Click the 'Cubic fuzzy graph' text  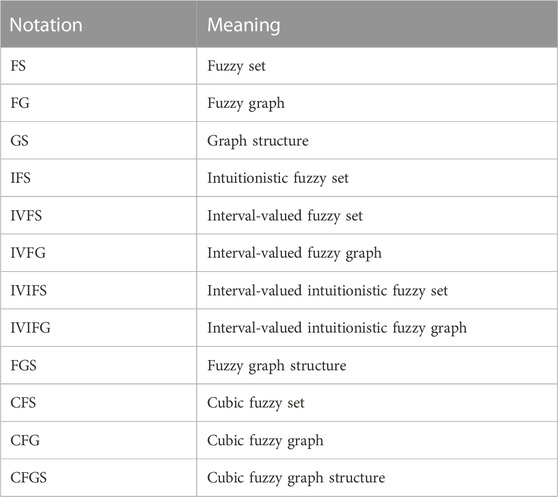pos(265,441)
